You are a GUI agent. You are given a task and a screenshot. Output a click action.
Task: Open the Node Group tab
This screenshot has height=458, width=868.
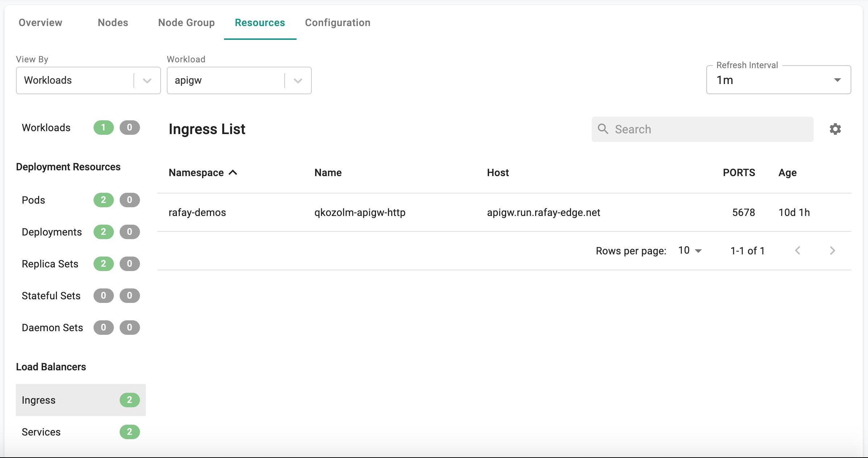pos(187,22)
